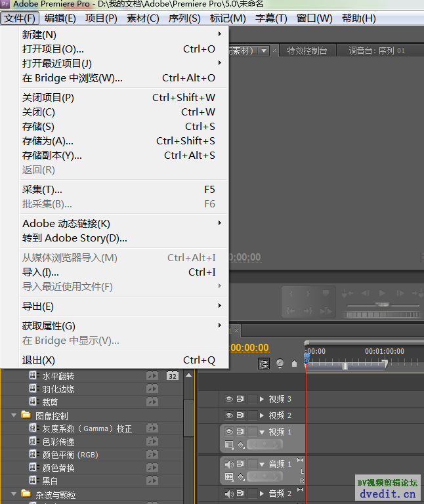Select 羽化边缘 effect icon

click(33, 388)
